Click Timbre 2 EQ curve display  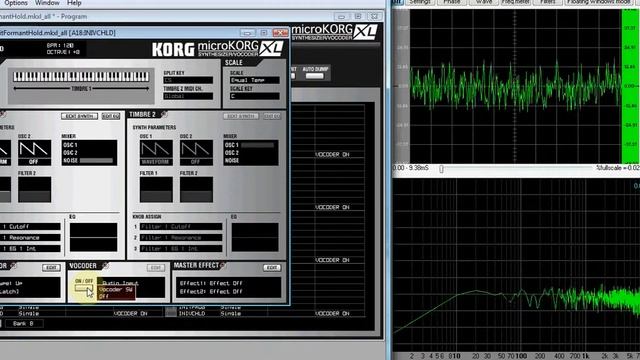256,237
